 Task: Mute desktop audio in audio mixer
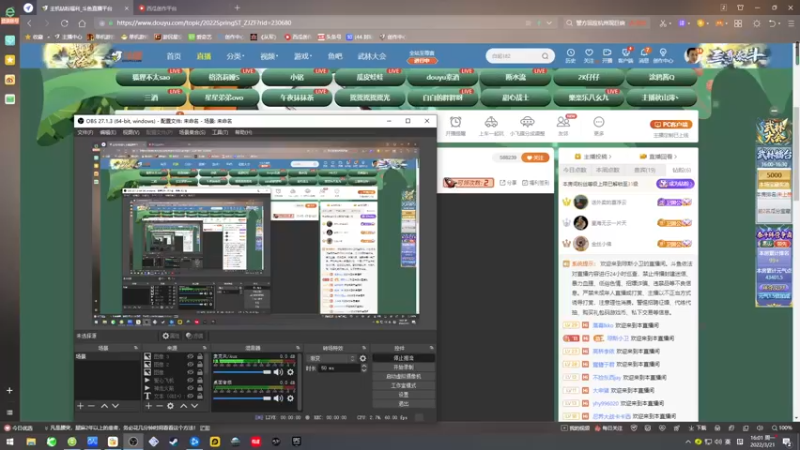(278, 398)
